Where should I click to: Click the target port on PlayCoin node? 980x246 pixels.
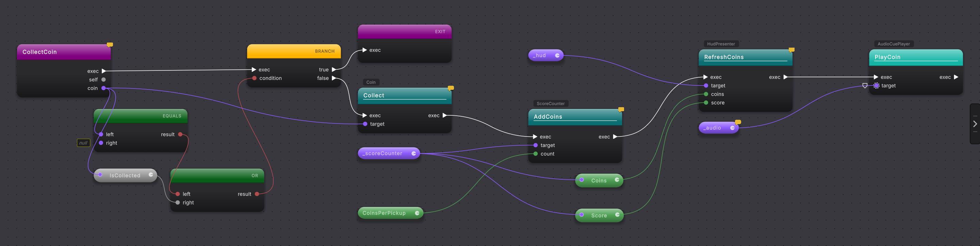pos(877,86)
